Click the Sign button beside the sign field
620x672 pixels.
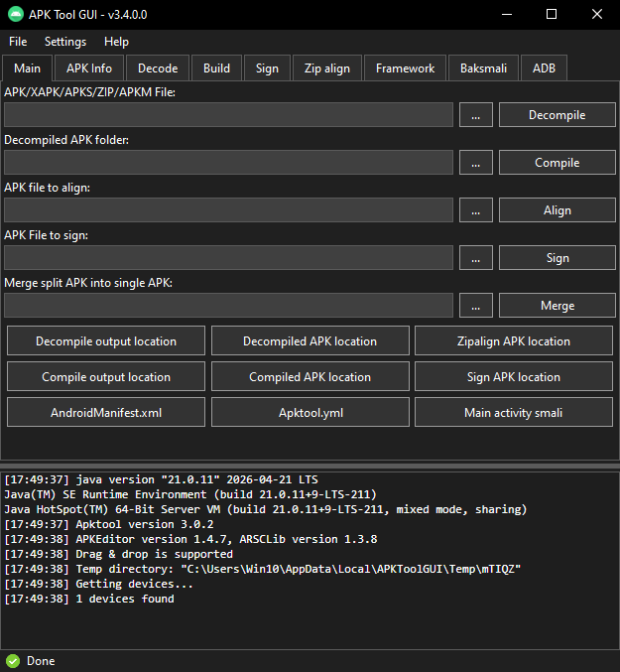tap(558, 257)
